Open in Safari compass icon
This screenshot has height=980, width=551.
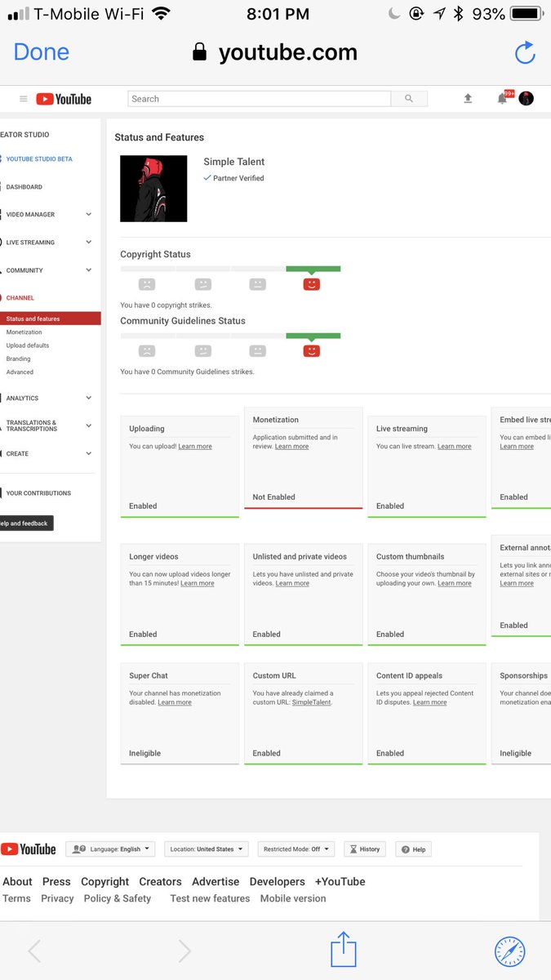point(510,951)
